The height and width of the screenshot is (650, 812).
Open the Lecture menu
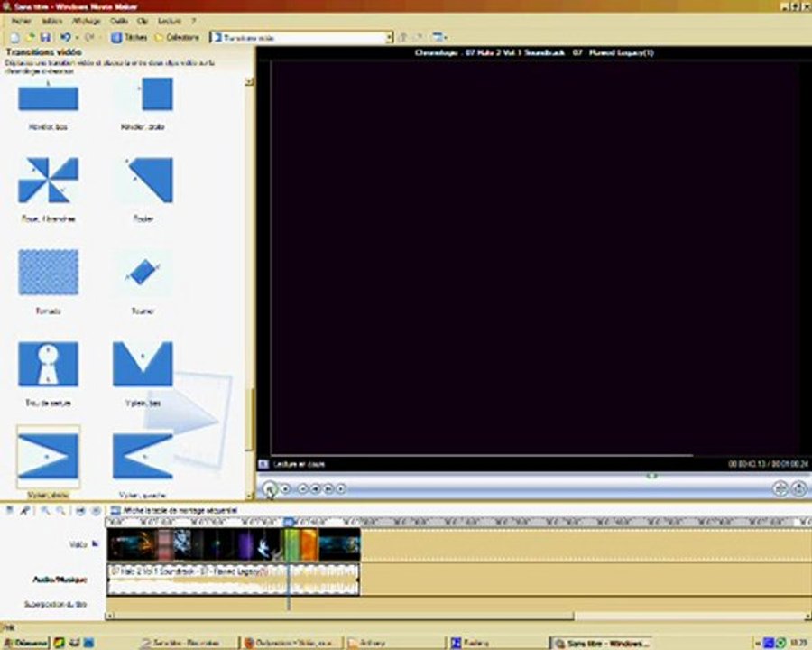tap(170, 22)
